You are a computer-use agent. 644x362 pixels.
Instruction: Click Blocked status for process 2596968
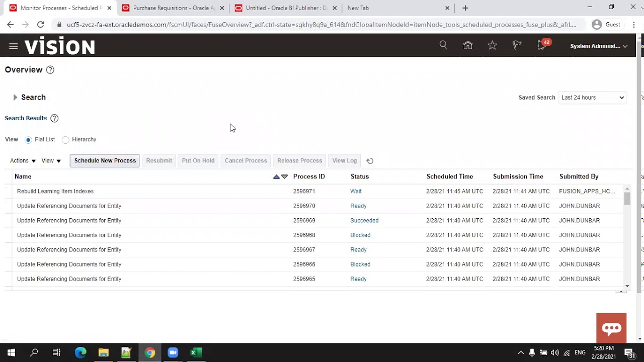click(x=360, y=235)
